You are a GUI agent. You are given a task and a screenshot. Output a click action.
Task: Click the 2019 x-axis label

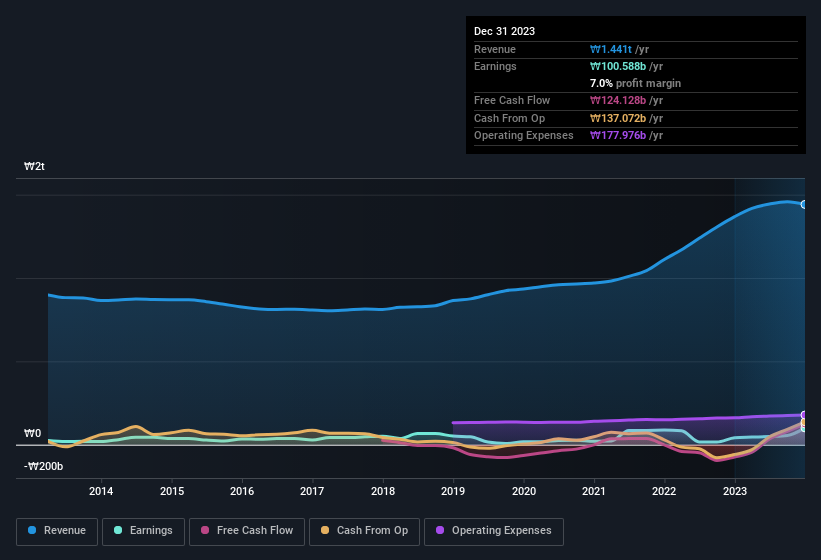453,491
